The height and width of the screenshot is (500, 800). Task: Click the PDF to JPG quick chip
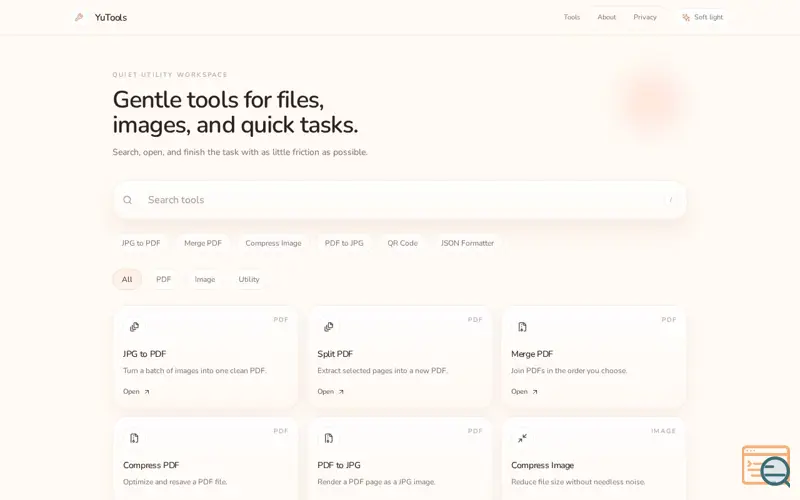344,243
